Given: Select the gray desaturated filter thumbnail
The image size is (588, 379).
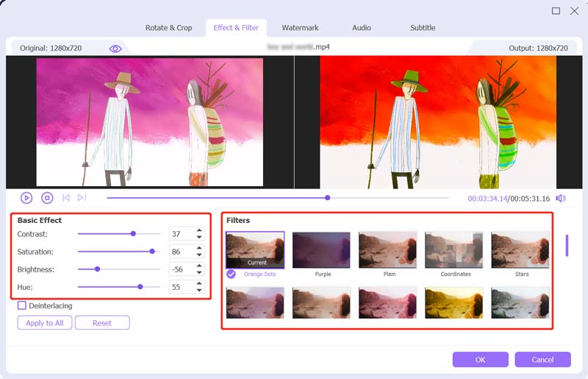Looking at the screenshot, I should [520, 302].
